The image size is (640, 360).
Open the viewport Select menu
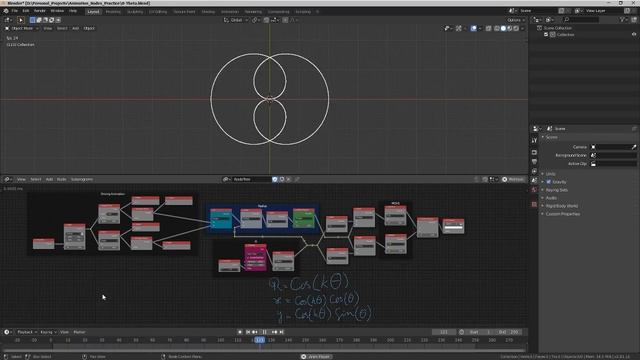(x=62, y=29)
